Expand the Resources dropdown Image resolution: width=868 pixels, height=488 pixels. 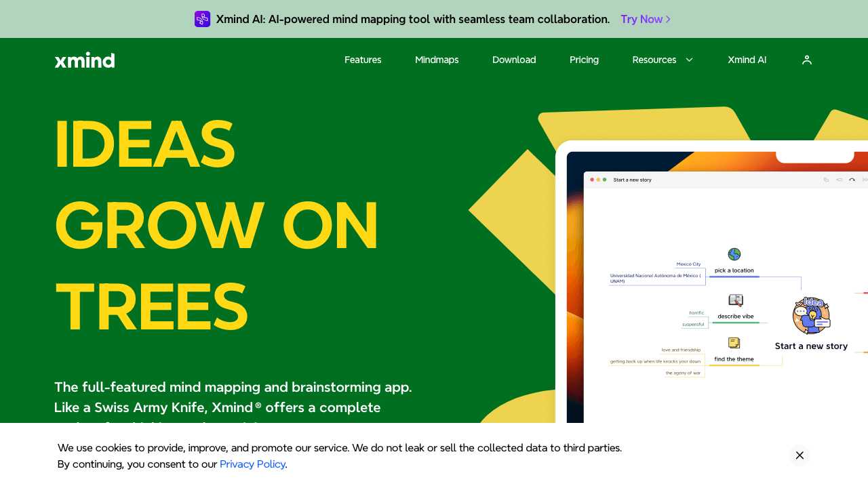663,60
